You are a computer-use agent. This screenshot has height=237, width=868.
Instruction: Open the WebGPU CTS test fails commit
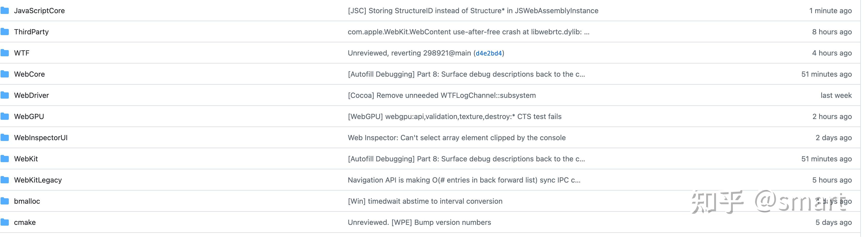[x=455, y=117]
